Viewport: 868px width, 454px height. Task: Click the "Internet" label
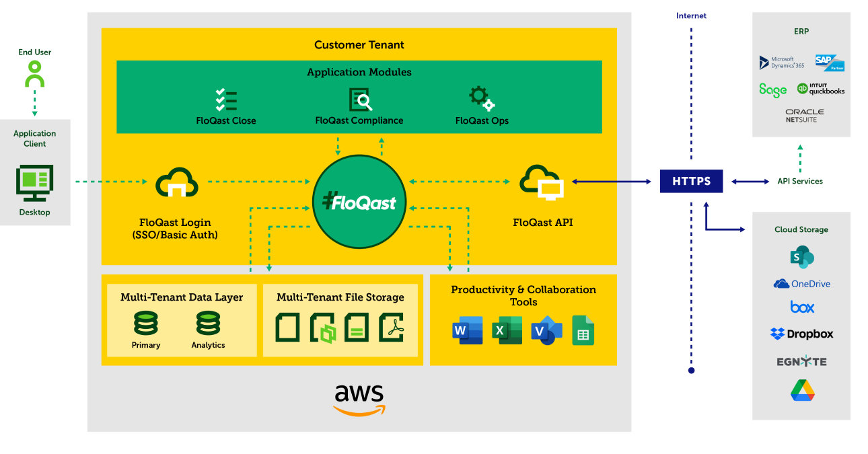tap(692, 15)
